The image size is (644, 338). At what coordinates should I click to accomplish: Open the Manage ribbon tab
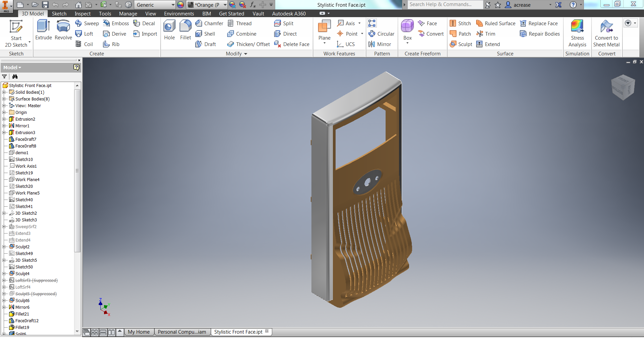click(128, 13)
